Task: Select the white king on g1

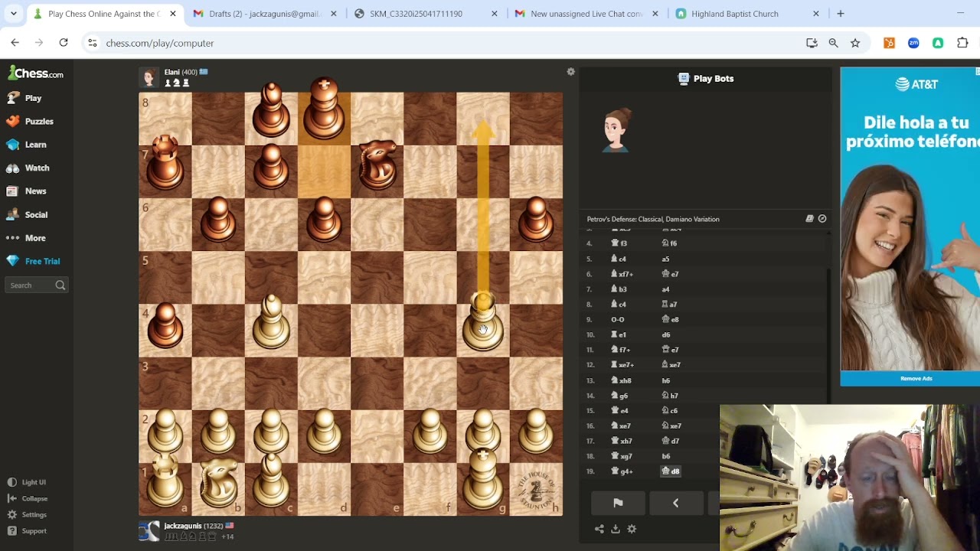Action: (x=483, y=481)
